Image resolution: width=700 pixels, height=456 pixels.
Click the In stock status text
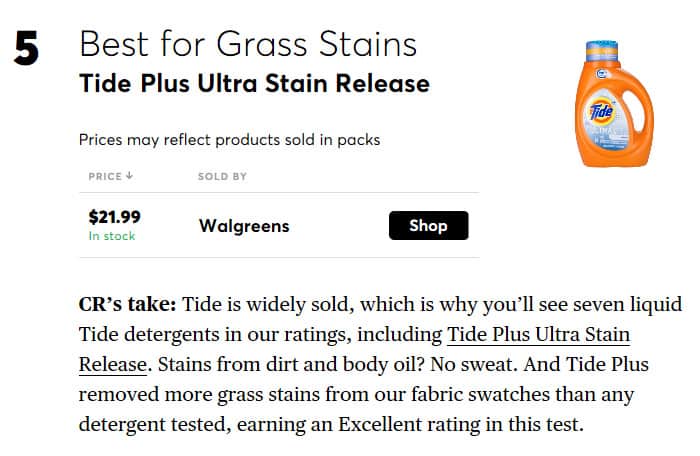point(112,236)
